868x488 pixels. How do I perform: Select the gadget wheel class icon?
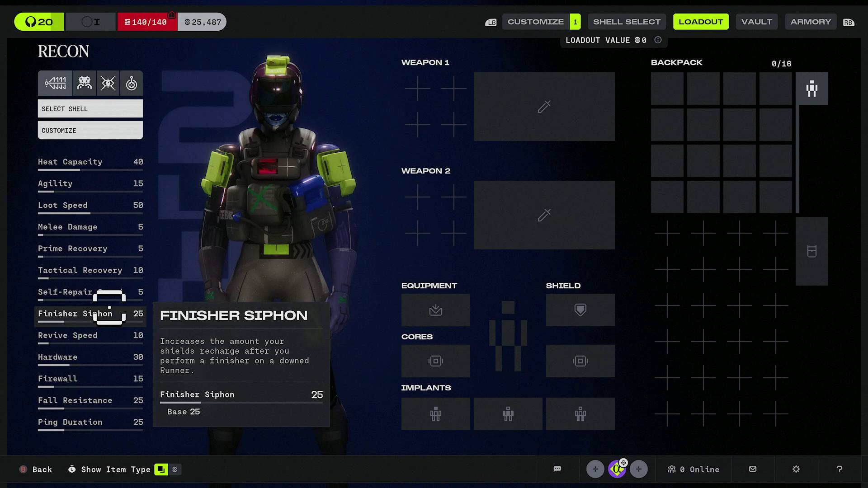[132, 83]
